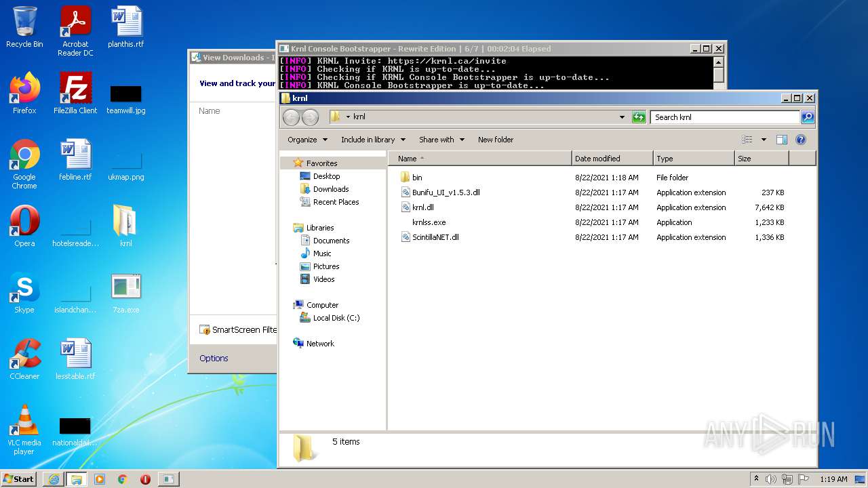
Task: Go to Downloads in Favorites
Action: (x=330, y=189)
